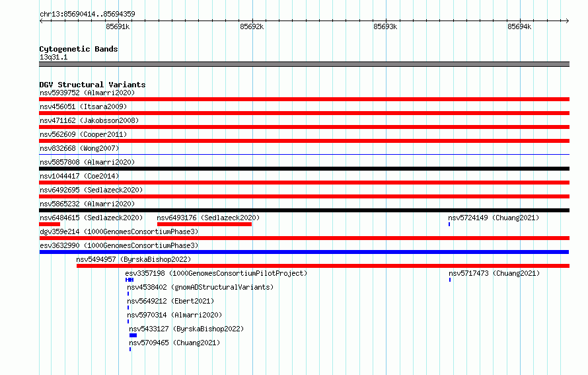Select the small blue mark under nsv5724149

[449, 224]
